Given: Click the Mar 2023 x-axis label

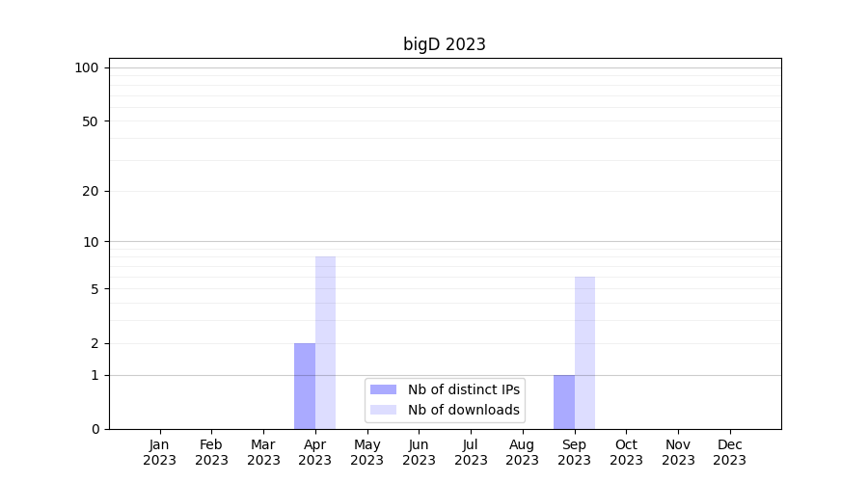Looking at the screenshot, I should tap(263, 452).
